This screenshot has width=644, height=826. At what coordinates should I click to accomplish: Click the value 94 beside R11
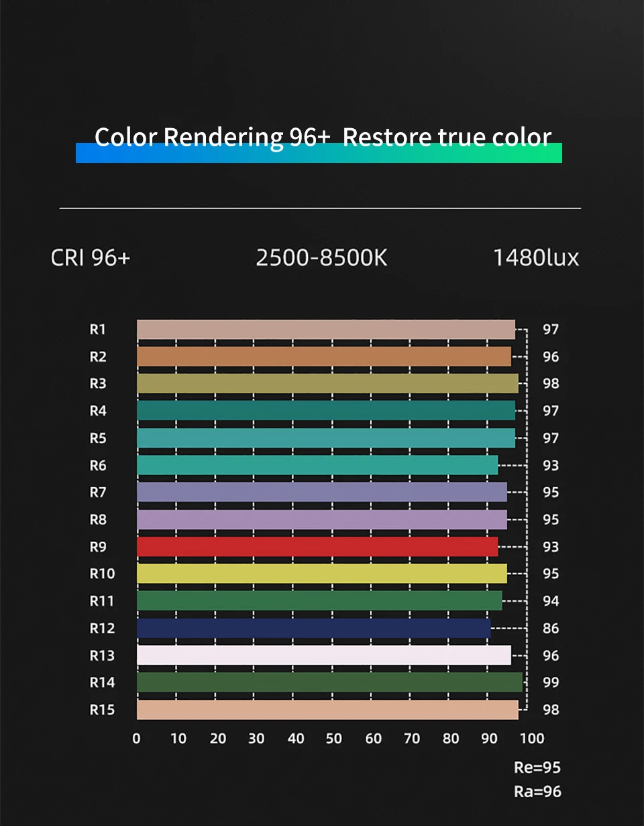(x=551, y=601)
